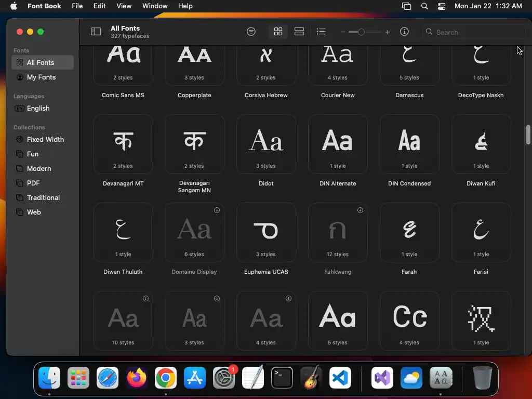This screenshot has height=399, width=532.
Task: Open Spotlight search in menu bar
Action: click(x=424, y=6)
